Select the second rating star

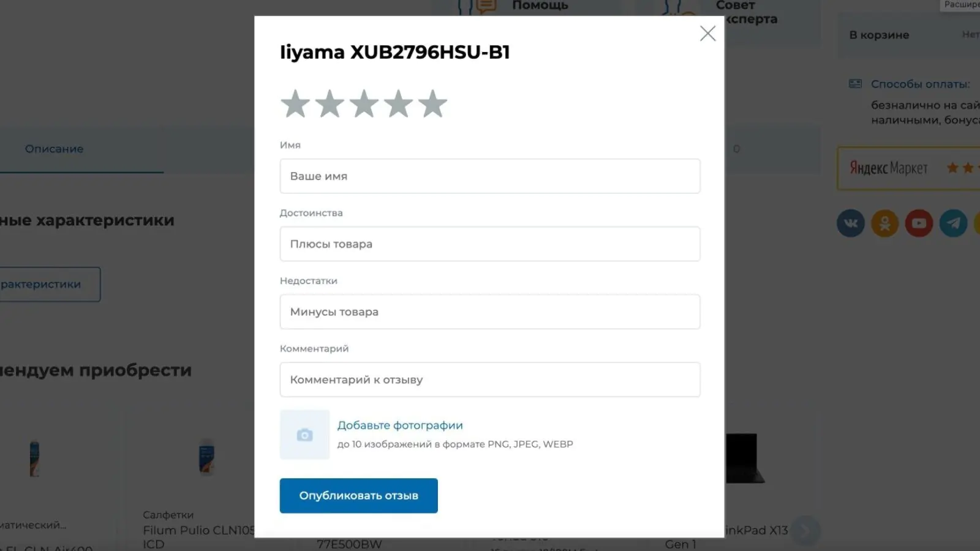pyautogui.click(x=330, y=103)
